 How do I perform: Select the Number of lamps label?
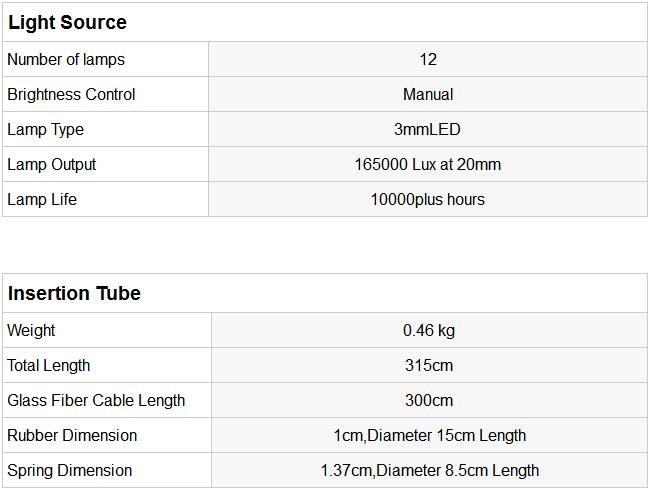click(66, 59)
